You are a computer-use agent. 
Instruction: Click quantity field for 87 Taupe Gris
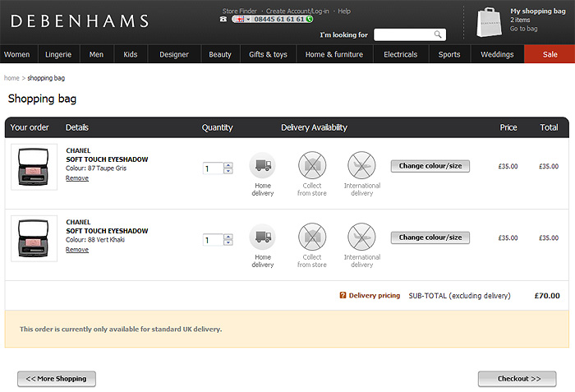(213, 168)
